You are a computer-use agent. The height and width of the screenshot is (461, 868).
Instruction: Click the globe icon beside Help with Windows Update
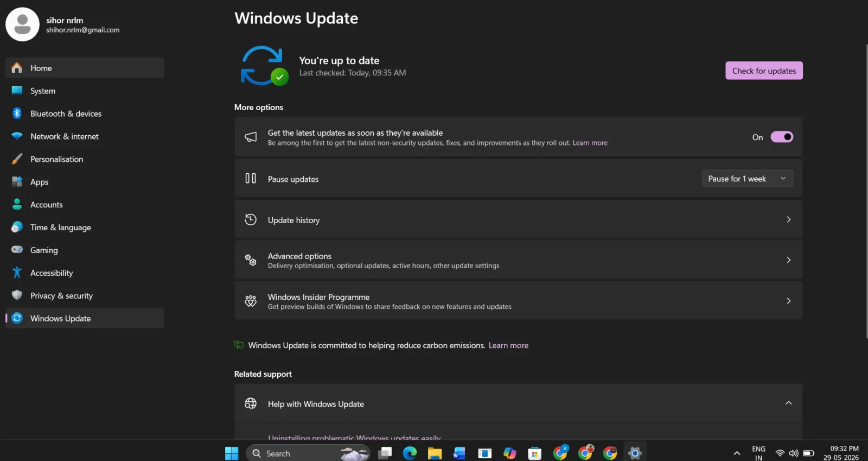pyautogui.click(x=251, y=403)
